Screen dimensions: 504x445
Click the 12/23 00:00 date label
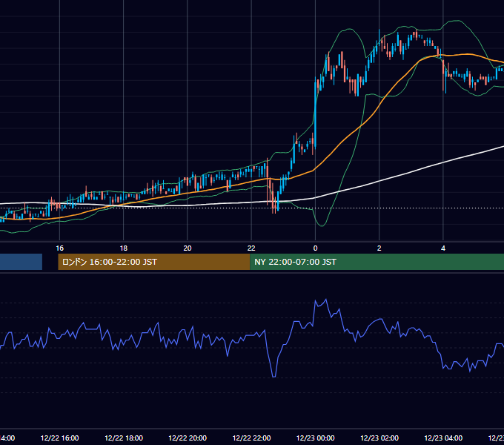coord(315,438)
